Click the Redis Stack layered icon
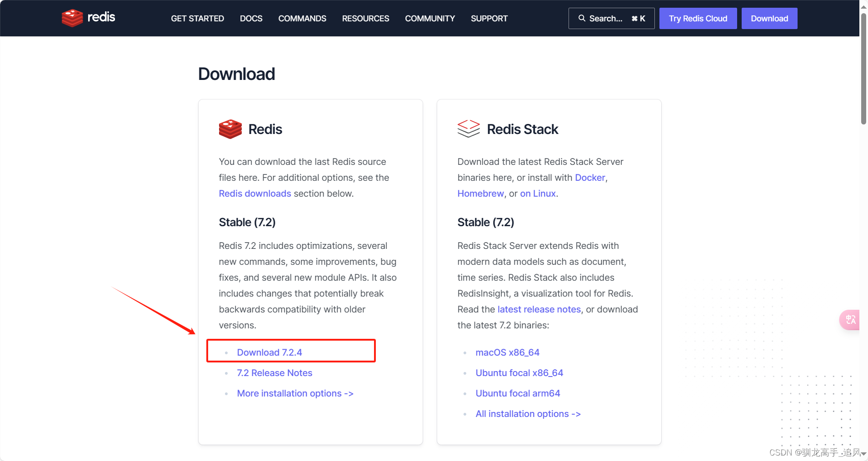Viewport: 868px width, 461px height. tap(469, 129)
